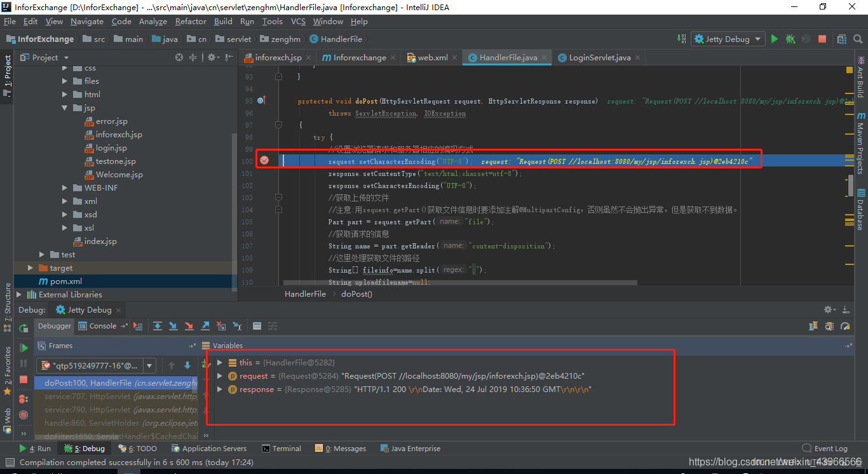
Task: Open Application Servers tool window button
Action: (209, 449)
